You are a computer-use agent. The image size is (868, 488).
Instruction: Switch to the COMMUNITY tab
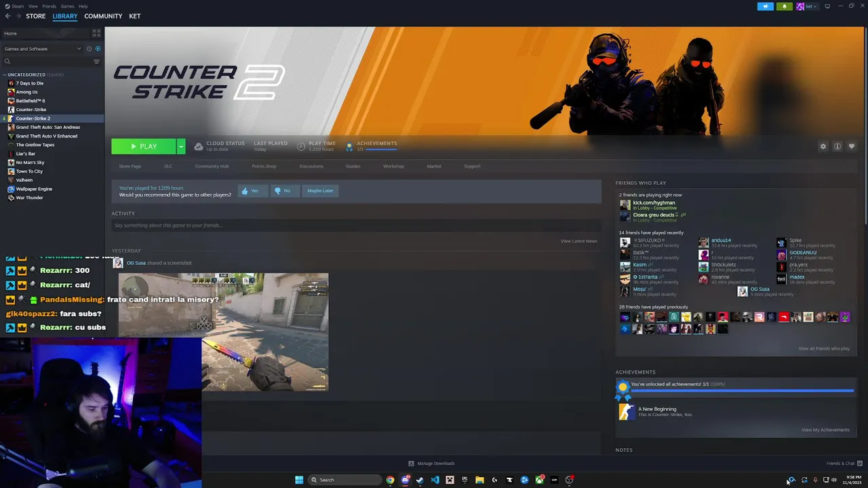pyautogui.click(x=103, y=16)
